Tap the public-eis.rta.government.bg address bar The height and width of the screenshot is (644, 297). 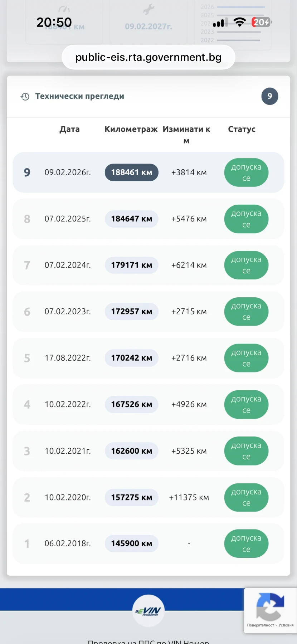tap(148, 57)
